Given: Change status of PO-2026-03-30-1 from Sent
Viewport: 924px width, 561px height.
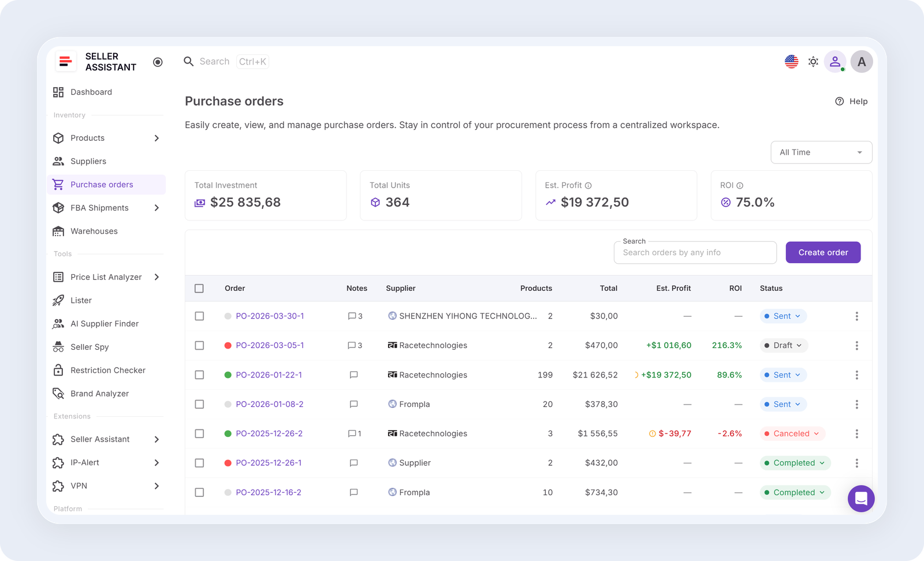Looking at the screenshot, I should pyautogui.click(x=783, y=316).
